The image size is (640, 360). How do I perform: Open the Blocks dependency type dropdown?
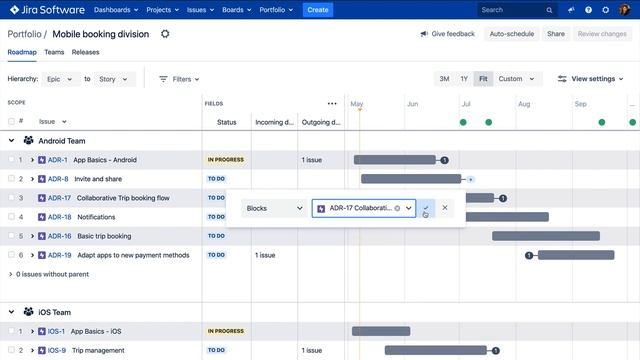point(273,208)
